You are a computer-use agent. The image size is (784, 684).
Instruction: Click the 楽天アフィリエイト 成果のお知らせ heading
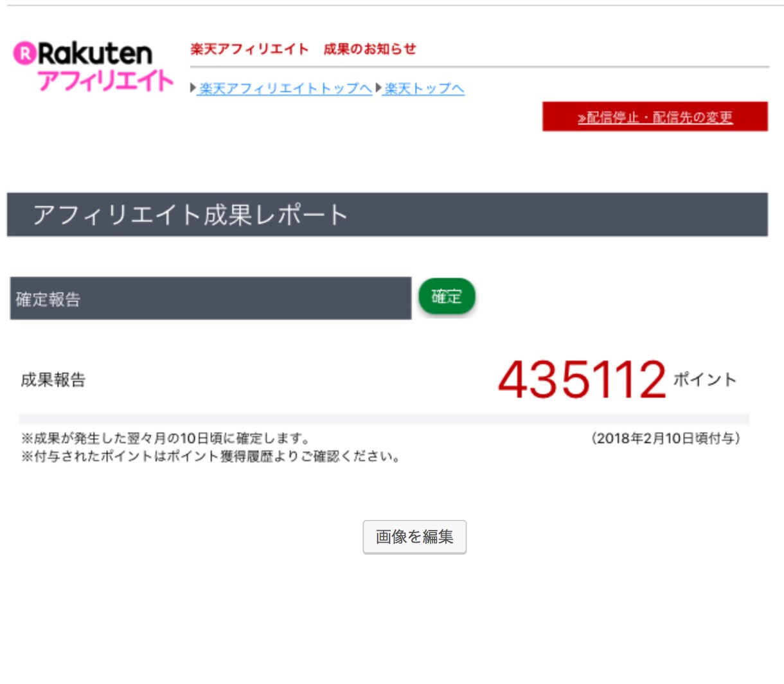[303, 50]
